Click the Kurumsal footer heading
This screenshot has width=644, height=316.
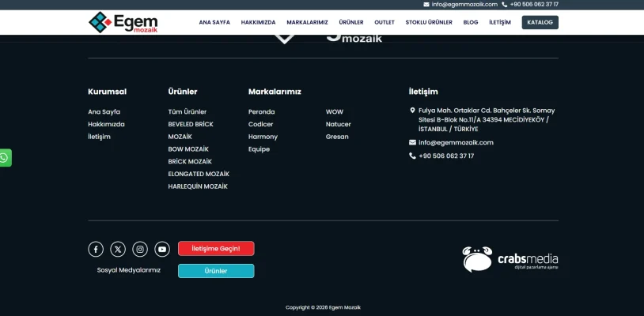[107, 92]
